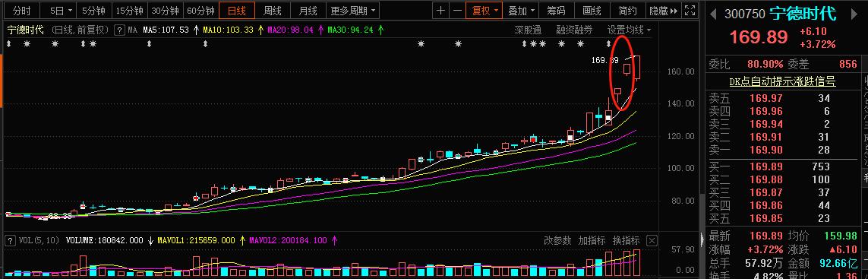Image resolution: width=868 pixels, height=279 pixels.
Task: Zoom in the chart with plus button
Action: pyautogui.click(x=440, y=10)
